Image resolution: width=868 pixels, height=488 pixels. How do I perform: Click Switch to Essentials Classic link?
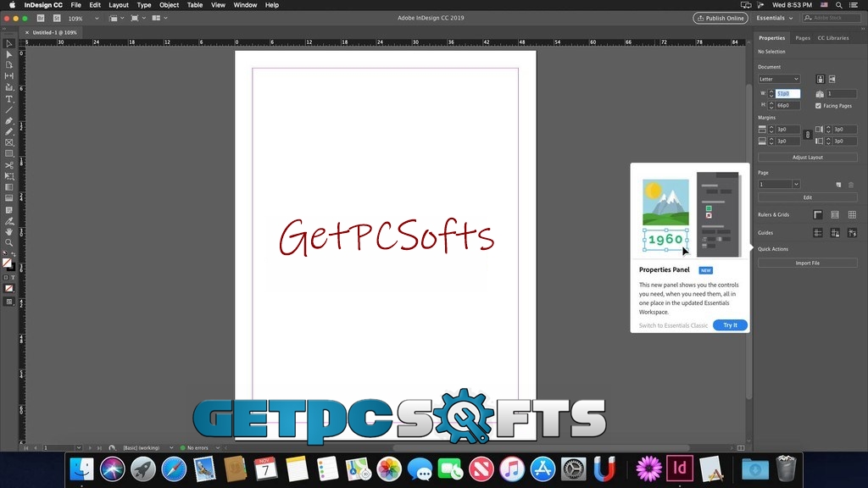pos(673,325)
